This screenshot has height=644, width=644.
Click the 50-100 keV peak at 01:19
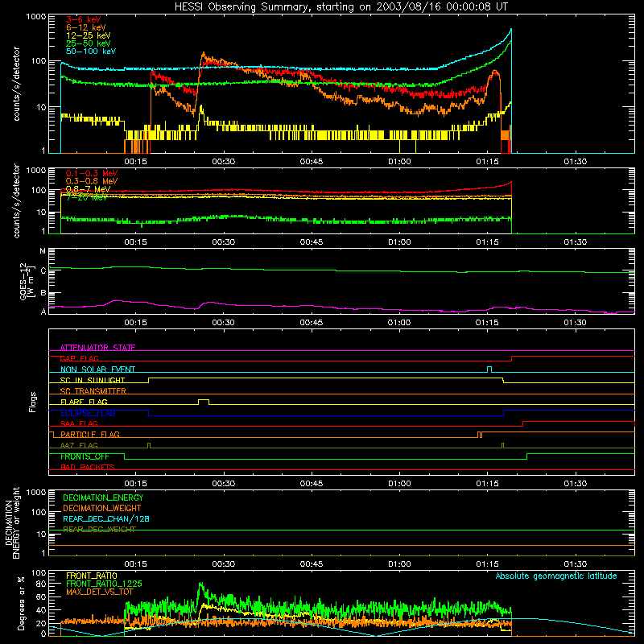coord(510,30)
